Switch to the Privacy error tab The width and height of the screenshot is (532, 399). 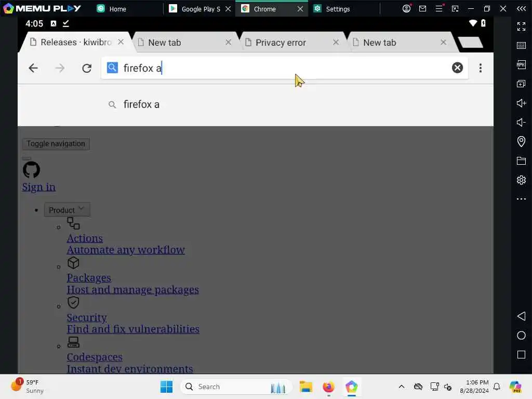point(281,43)
